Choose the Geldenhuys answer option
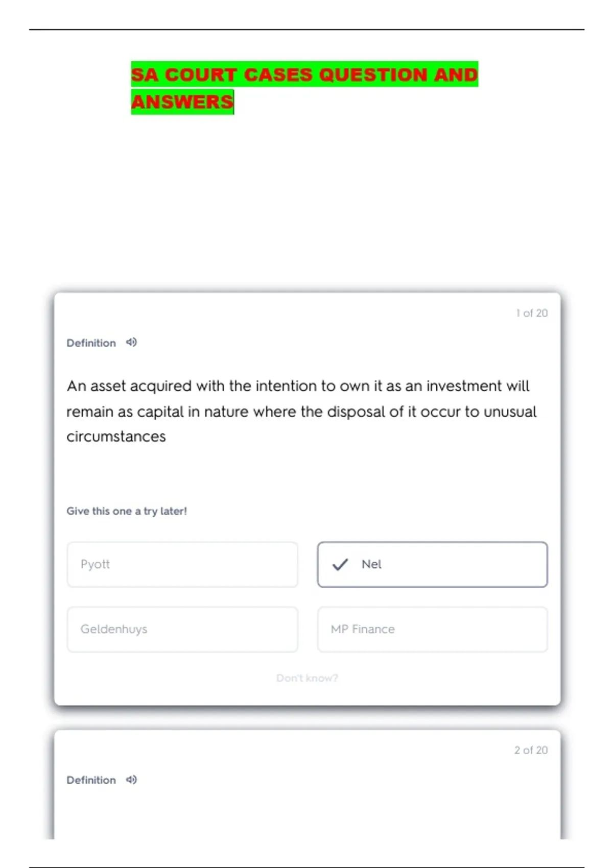The height and width of the screenshot is (868, 613). point(182,629)
